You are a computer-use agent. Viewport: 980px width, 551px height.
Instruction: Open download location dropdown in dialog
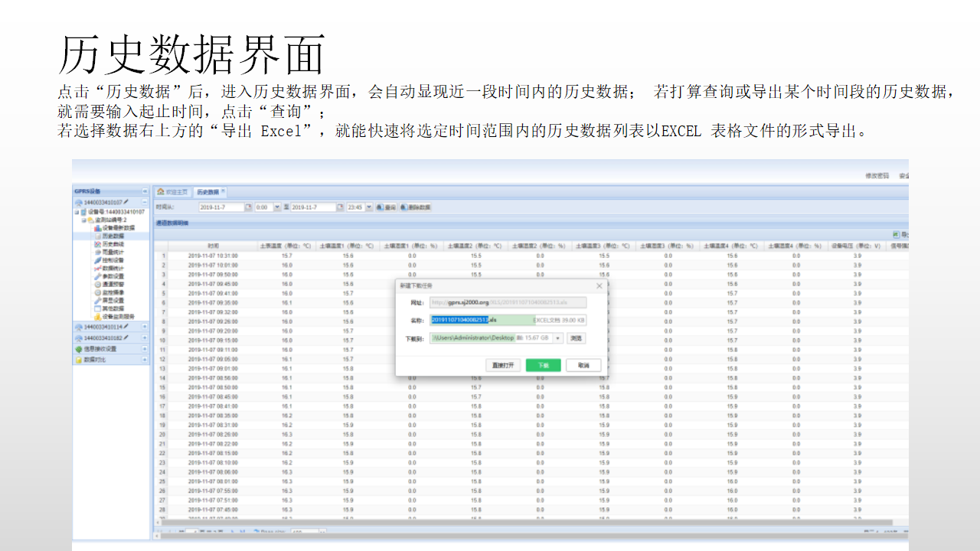(x=557, y=338)
